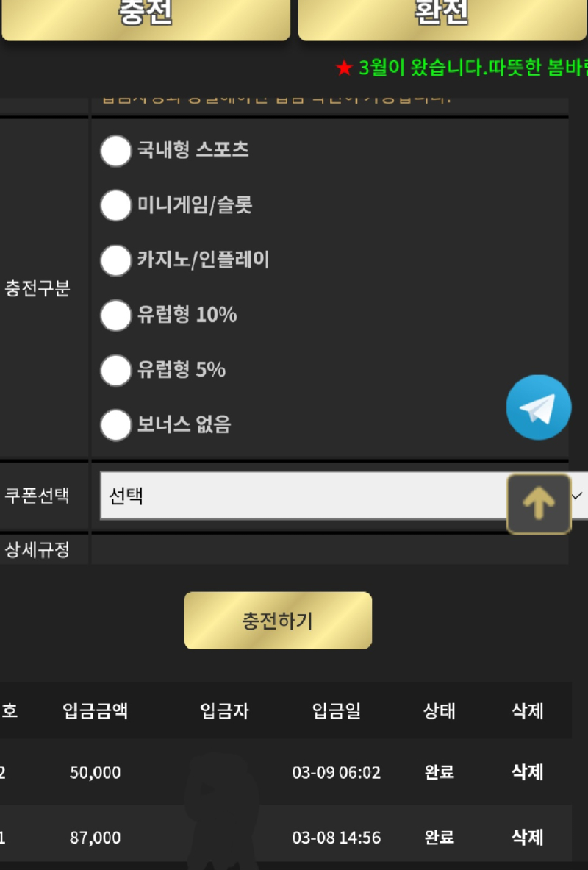Click the 입금금액 column header
The width and height of the screenshot is (588, 870).
click(x=96, y=710)
